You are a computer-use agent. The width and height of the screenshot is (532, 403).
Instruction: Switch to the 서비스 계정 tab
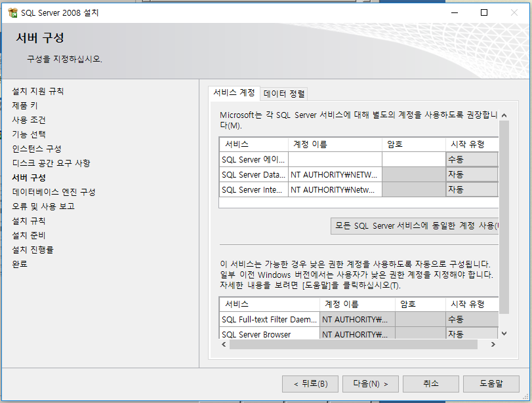click(x=234, y=92)
